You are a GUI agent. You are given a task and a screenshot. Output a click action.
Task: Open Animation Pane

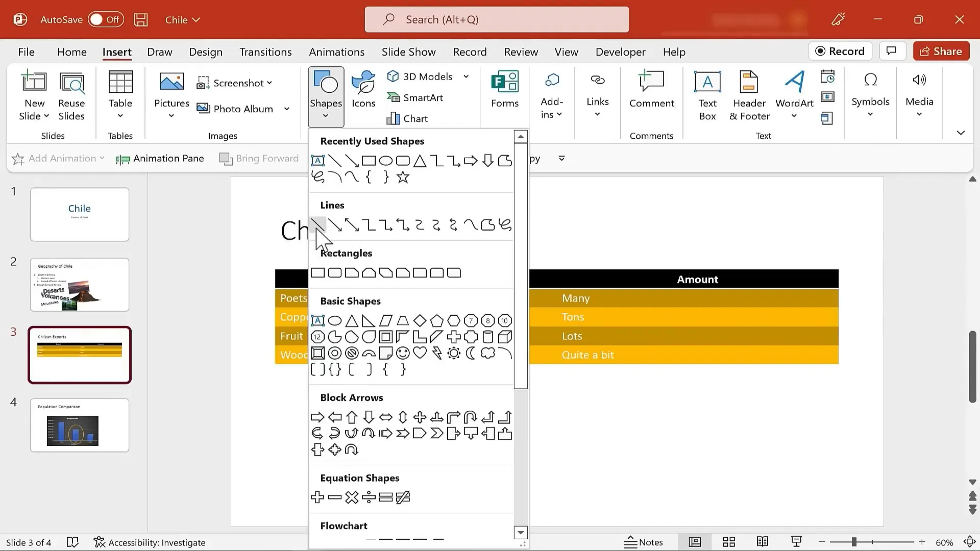[160, 159]
